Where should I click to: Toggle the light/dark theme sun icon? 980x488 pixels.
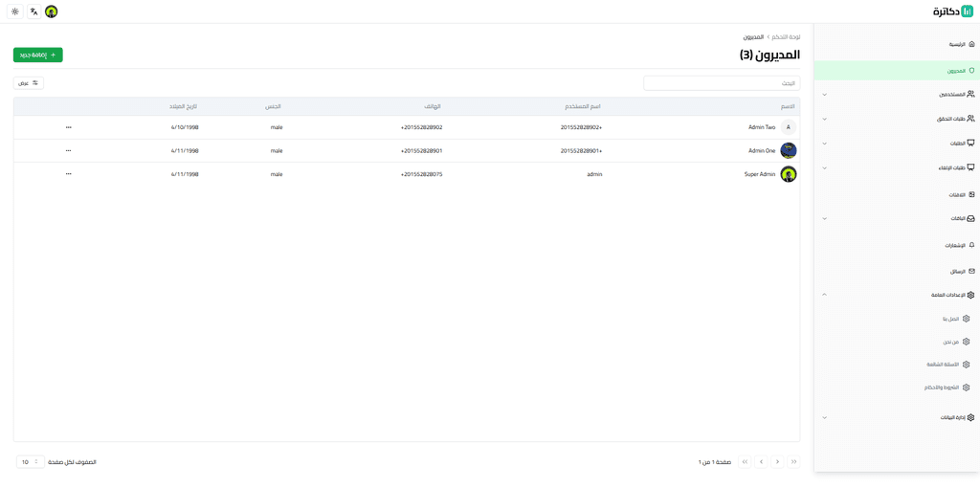click(x=15, y=11)
